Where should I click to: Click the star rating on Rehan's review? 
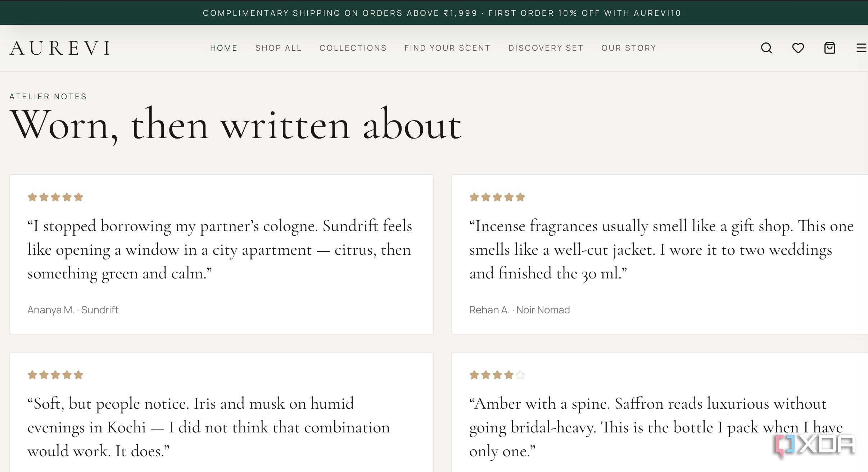(x=497, y=197)
